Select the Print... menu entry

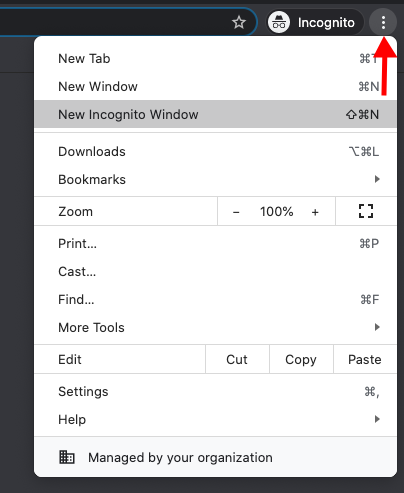coord(215,244)
